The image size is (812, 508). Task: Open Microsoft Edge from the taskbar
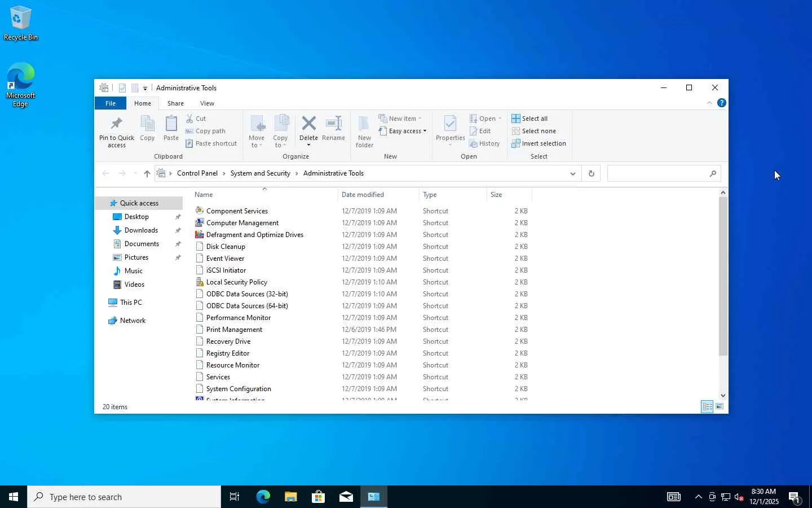click(263, 497)
